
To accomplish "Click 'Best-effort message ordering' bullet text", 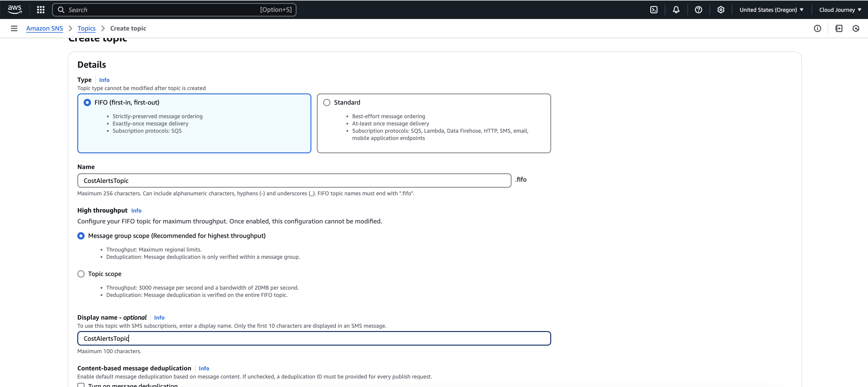I will 388,116.
